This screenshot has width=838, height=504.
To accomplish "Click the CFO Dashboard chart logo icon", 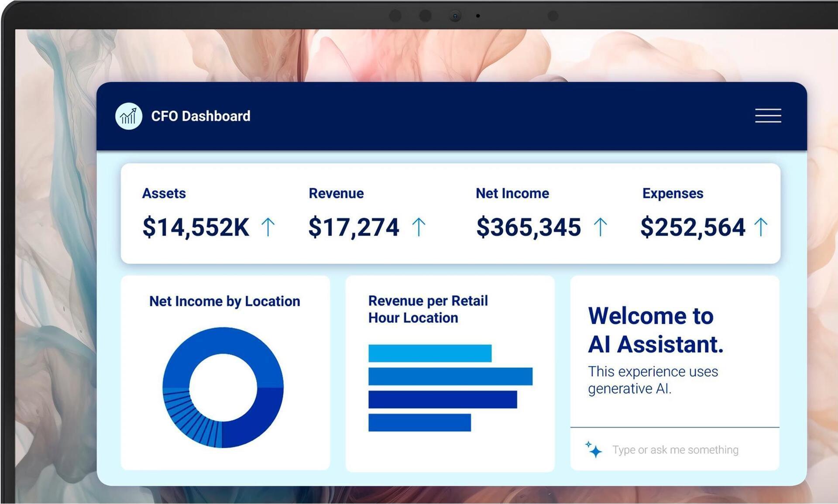I will (x=128, y=116).
